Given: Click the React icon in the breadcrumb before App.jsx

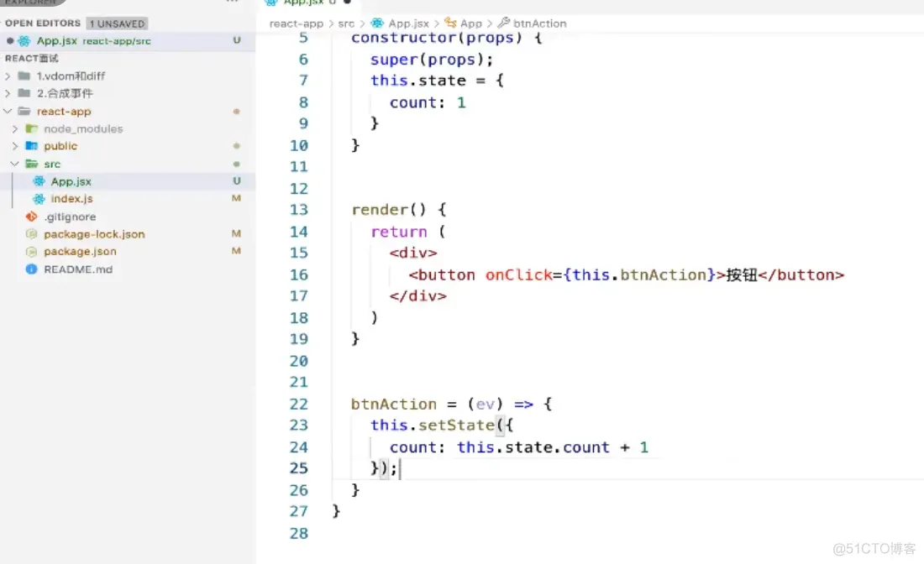Looking at the screenshot, I should click(377, 23).
